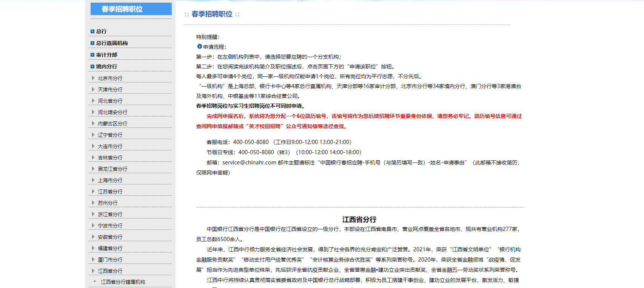This screenshot has height=288, width=644.
Task: Click blue square icon beside 审计分部
Action: coord(92,55)
